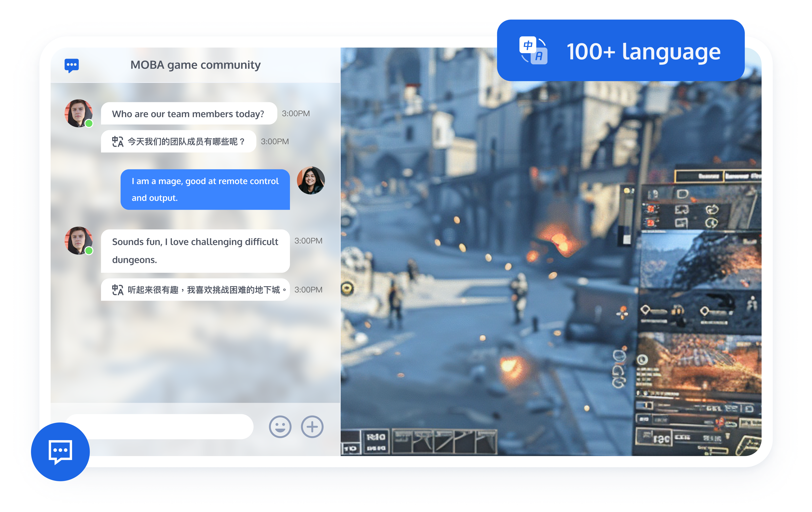
Task: Click the male avatar beside 'Who are our team'
Action: 78,113
